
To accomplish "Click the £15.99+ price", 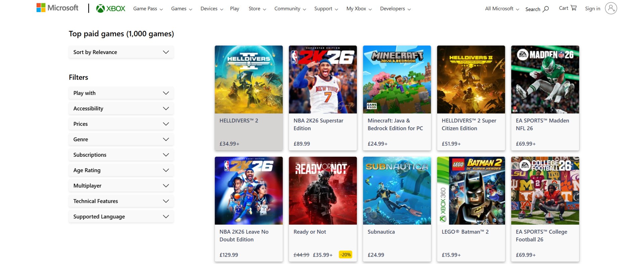I will (451, 255).
